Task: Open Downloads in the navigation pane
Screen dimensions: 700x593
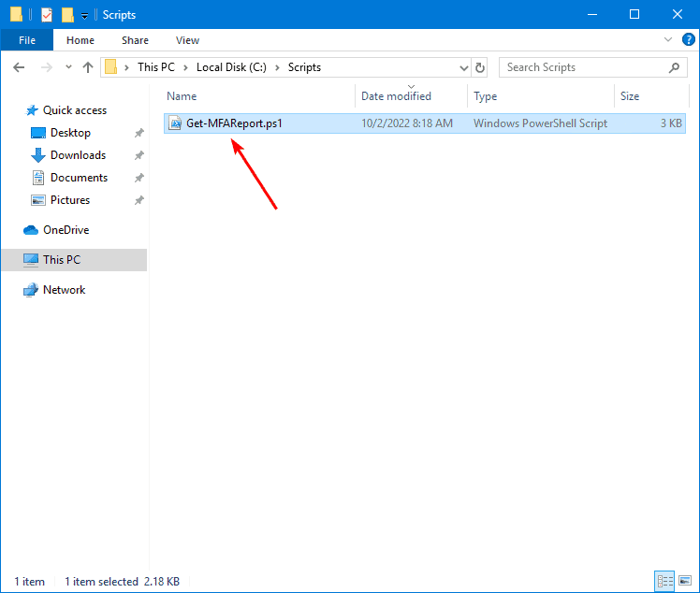Action: point(78,155)
